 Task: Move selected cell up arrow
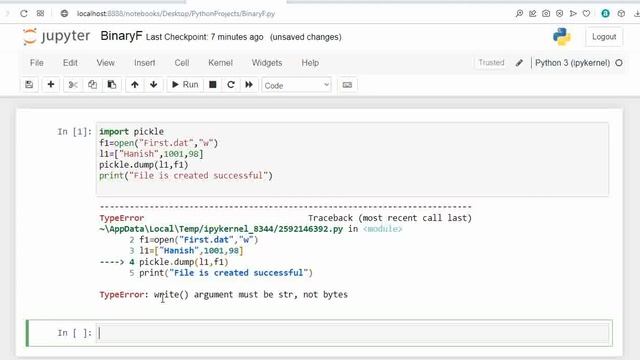tap(135, 84)
